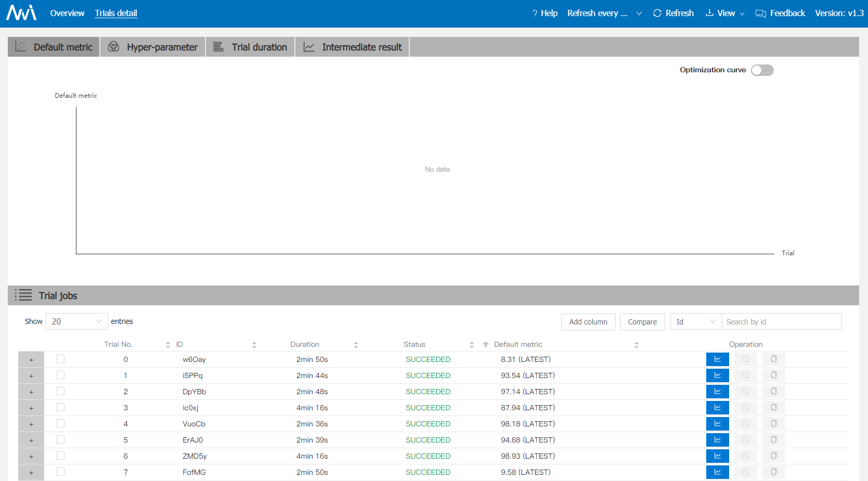Image resolution: width=868 pixels, height=481 pixels.
Task: Refresh the experiment data
Action: point(673,12)
